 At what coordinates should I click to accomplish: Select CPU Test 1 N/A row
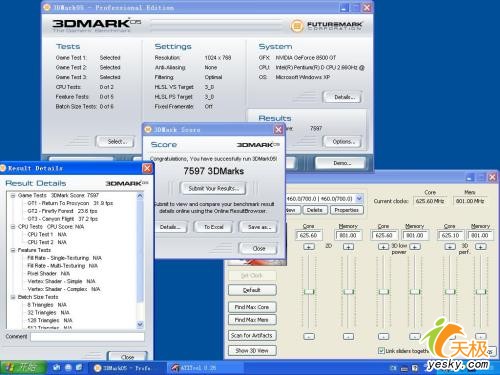[47, 235]
